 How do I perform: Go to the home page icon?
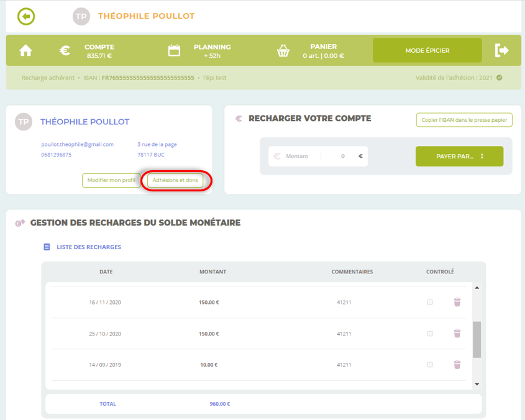coord(25,51)
